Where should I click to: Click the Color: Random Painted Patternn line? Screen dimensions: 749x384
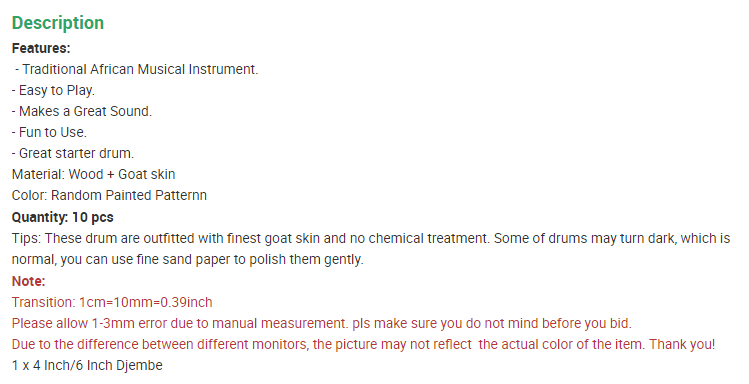(109, 195)
